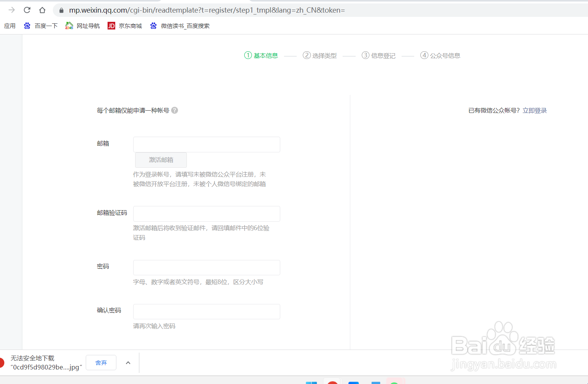The image size is (588, 384).
Task: Open the 微信读书_百度搜索 bookmark
Action: 180,26
